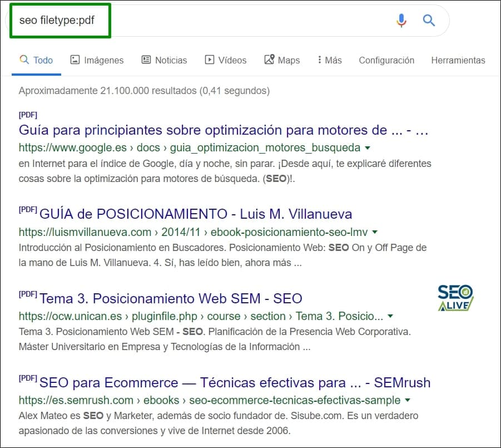Image resolution: width=501 pixels, height=448 pixels.
Task: Click the https://ocw.unican.es URL breadcrumb
Action: tap(201, 316)
